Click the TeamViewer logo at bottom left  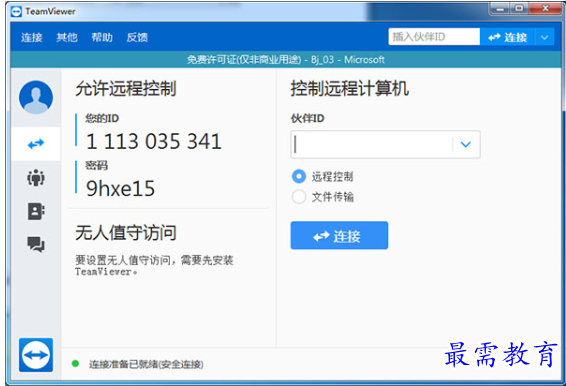click(x=36, y=355)
